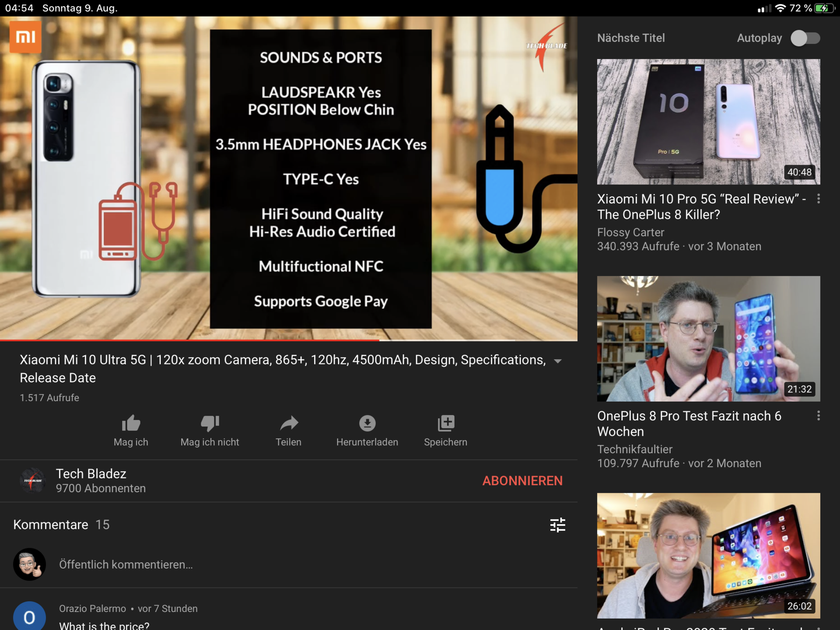Tap Orazio Palermo commenter name
The height and width of the screenshot is (630, 840).
coord(92,609)
